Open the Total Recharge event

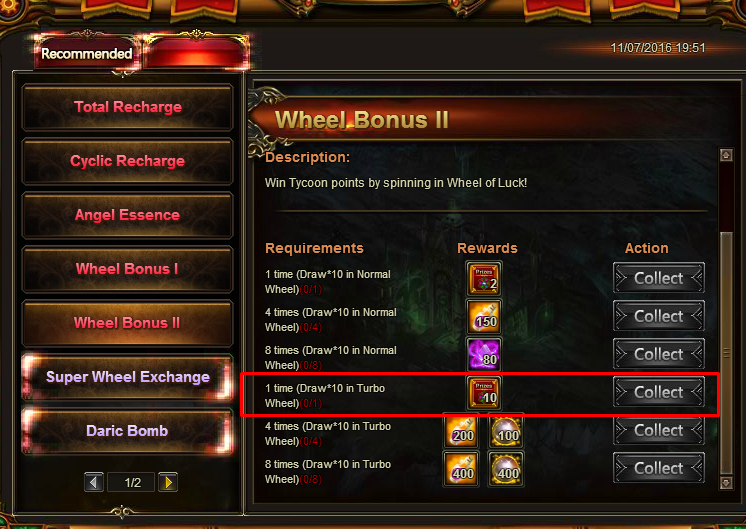coord(128,107)
